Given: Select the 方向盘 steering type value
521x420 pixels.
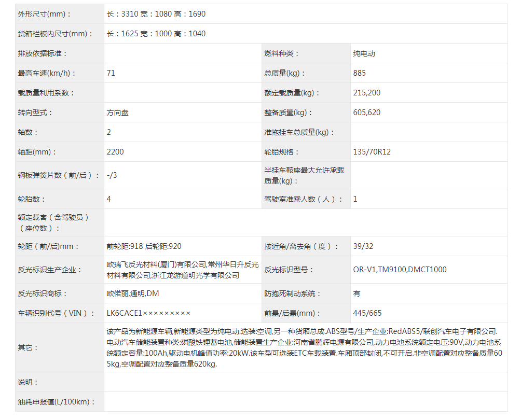Looking at the screenshot, I should (x=118, y=113).
